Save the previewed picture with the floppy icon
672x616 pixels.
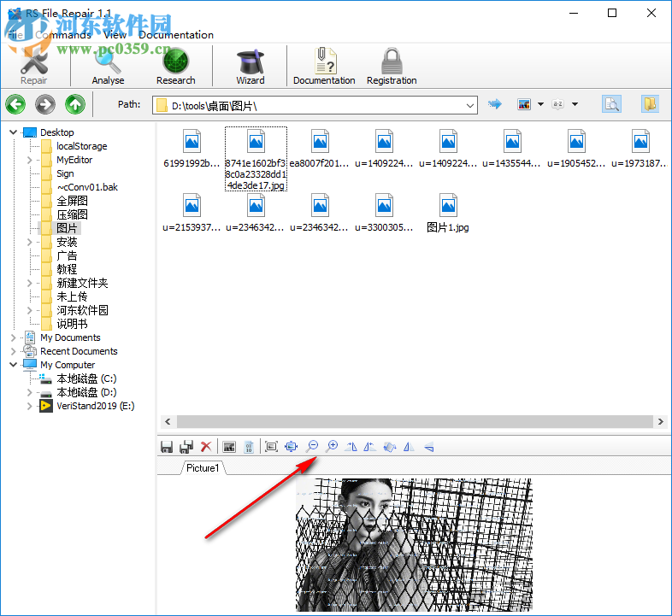pyautogui.click(x=166, y=447)
